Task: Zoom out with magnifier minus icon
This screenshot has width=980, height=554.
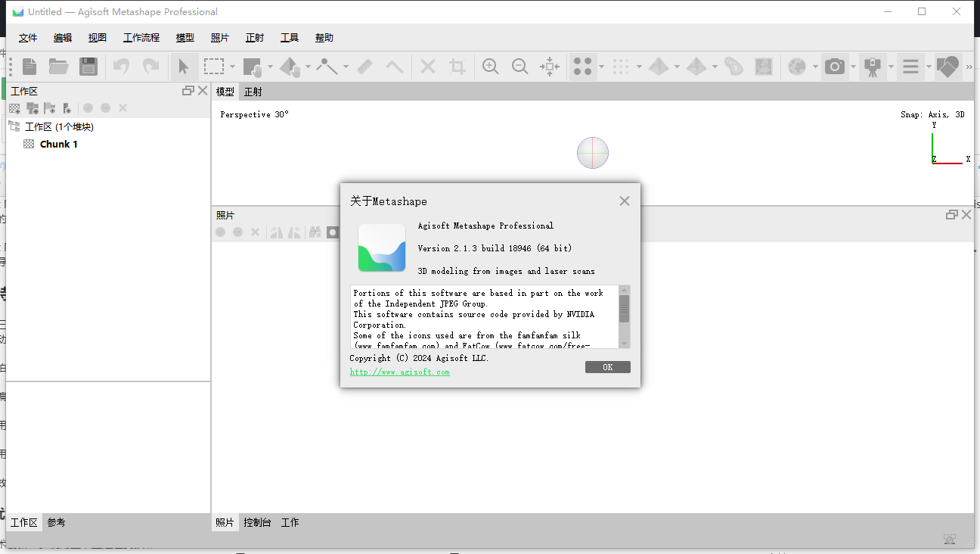Action: [519, 67]
